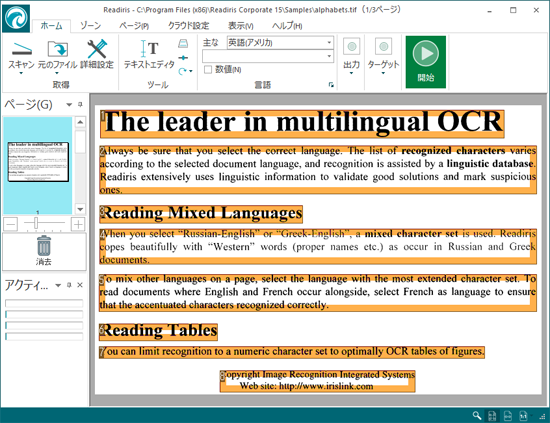Close the アクティ... activity panel
The height and width of the screenshot is (423, 550).
click(x=80, y=285)
